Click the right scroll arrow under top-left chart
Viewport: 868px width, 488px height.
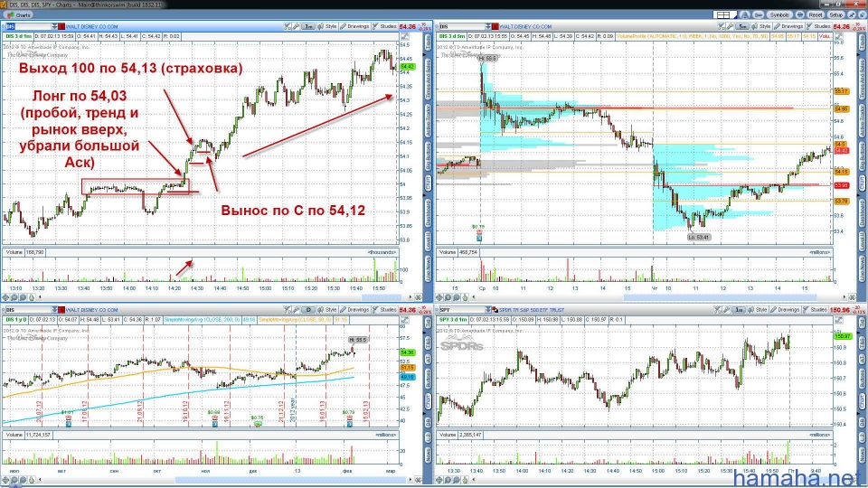411,297
